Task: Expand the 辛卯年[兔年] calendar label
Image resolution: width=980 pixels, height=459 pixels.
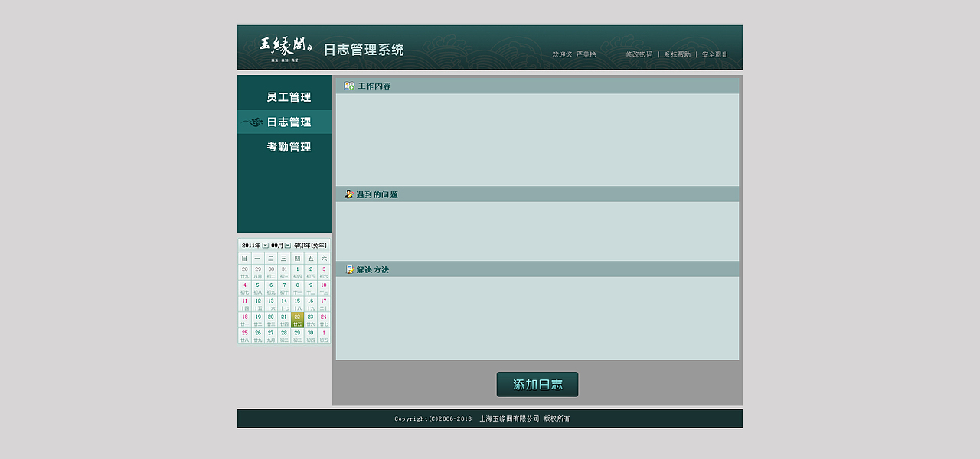Action: pos(310,246)
